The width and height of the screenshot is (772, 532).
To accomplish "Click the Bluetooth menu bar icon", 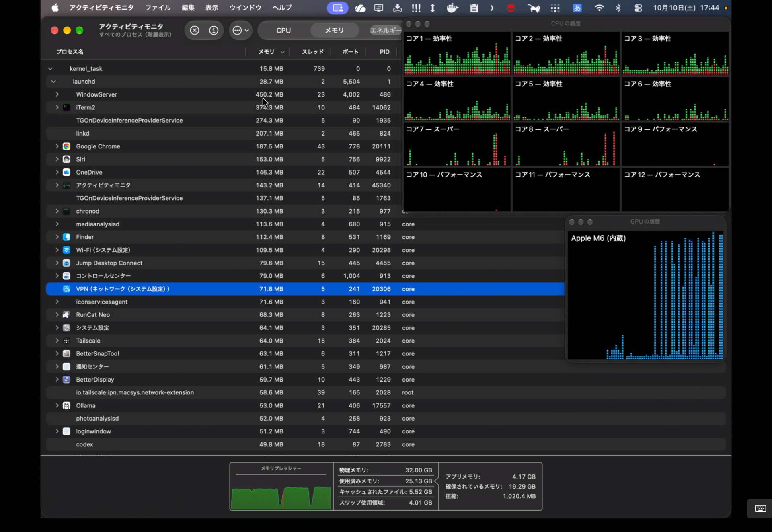I will coord(618,8).
